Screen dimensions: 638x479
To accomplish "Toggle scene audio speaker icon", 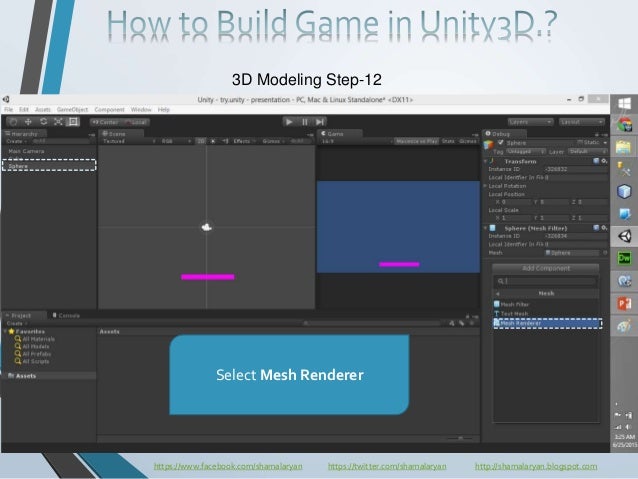I will pos(225,141).
